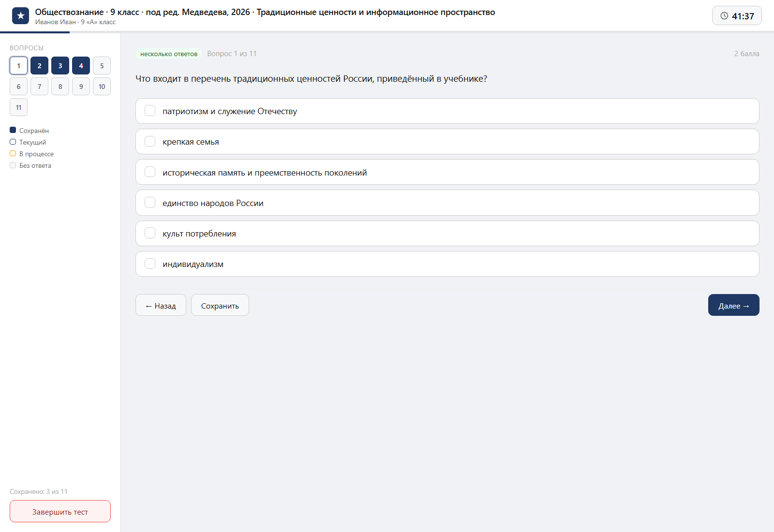Viewport: 774px width, 532px height.
Task: Go to question 7 in navigator
Action: (39, 87)
